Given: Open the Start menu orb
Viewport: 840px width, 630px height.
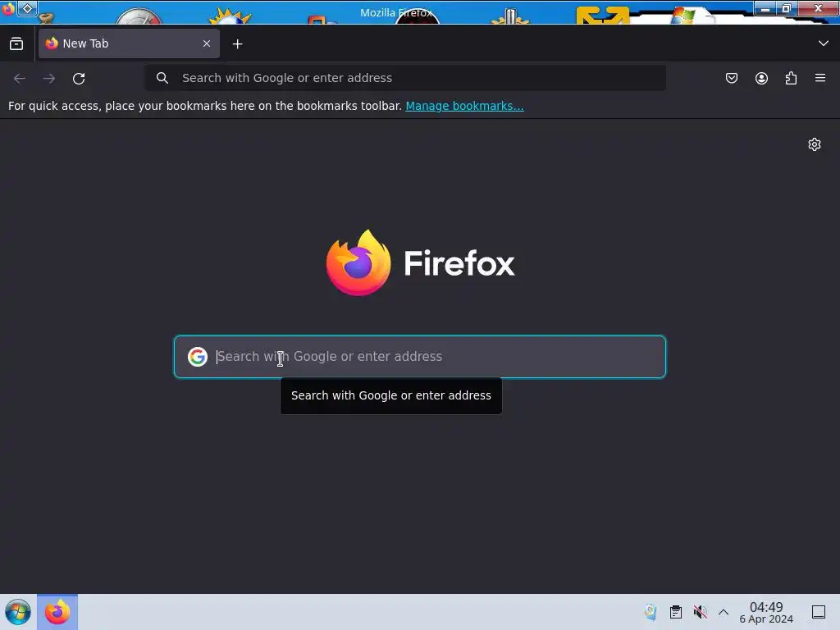Looking at the screenshot, I should pos(18,612).
